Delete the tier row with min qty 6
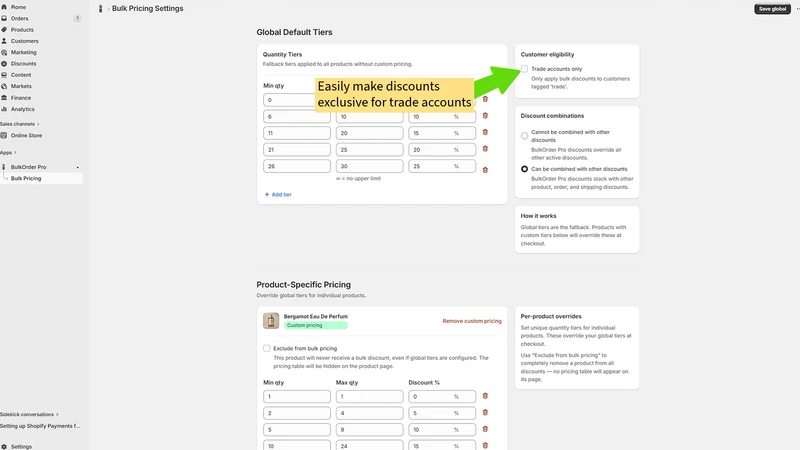 click(x=485, y=116)
